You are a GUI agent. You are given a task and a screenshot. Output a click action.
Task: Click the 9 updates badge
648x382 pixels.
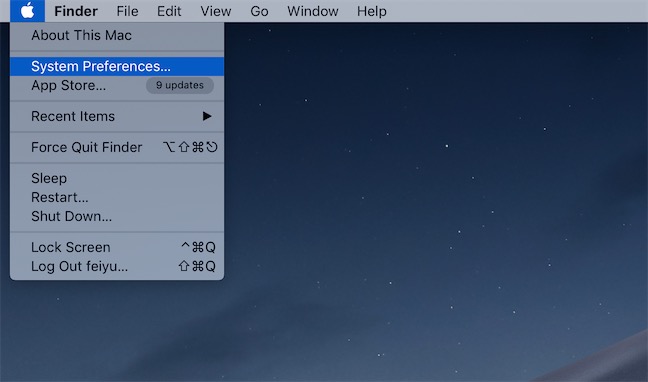(x=180, y=85)
